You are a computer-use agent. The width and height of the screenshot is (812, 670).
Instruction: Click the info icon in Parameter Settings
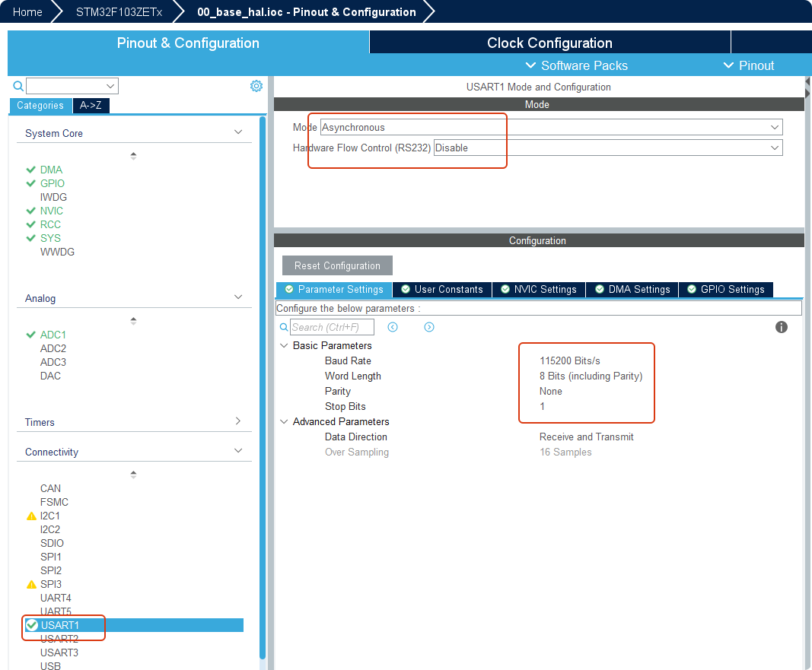(782, 327)
